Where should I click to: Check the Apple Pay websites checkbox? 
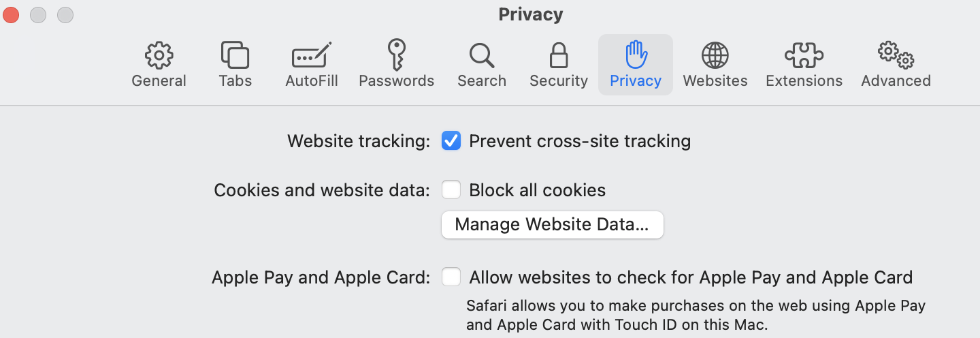tap(451, 277)
